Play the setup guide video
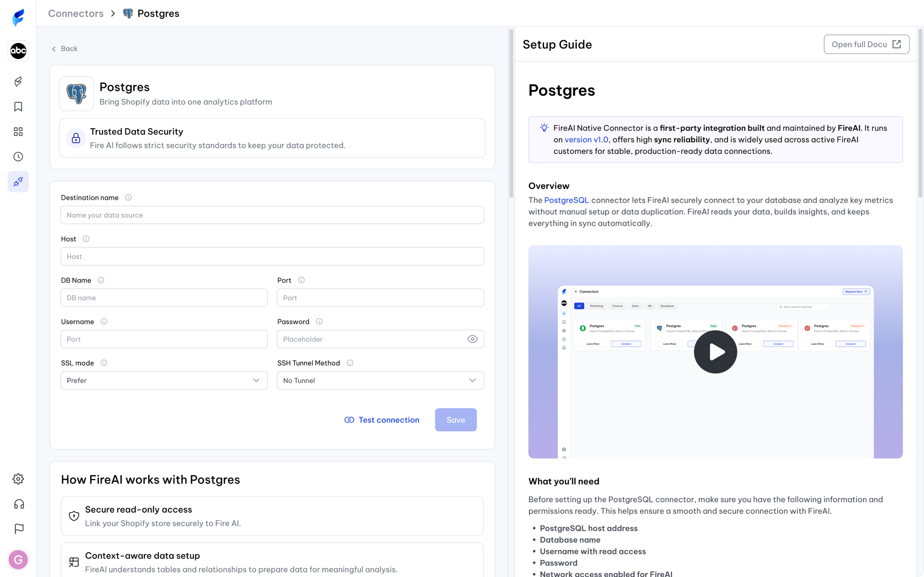 715,352
